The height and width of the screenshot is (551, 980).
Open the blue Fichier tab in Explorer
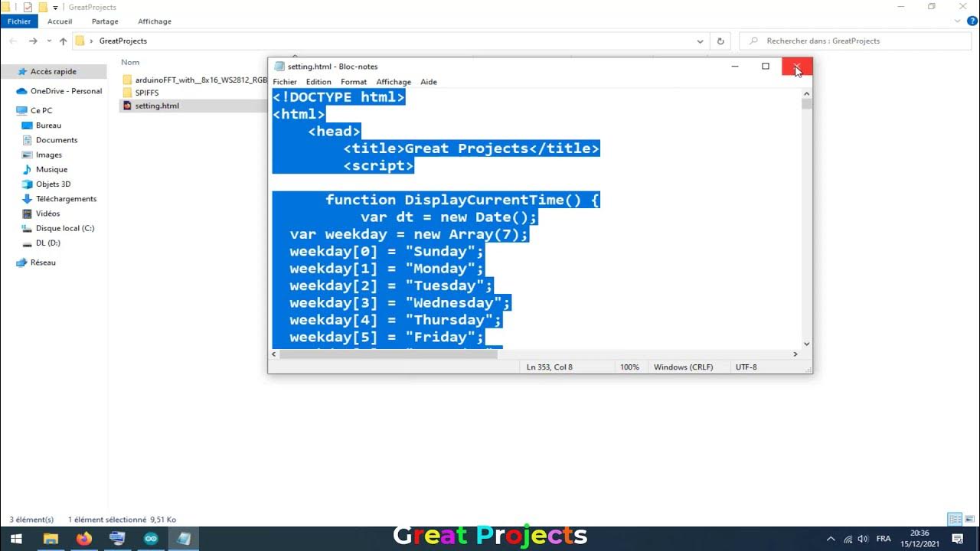pyautogui.click(x=19, y=21)
